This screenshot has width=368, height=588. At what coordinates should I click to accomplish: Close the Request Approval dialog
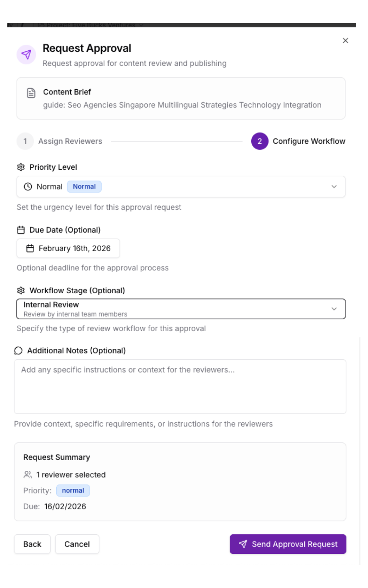point(345,40)
